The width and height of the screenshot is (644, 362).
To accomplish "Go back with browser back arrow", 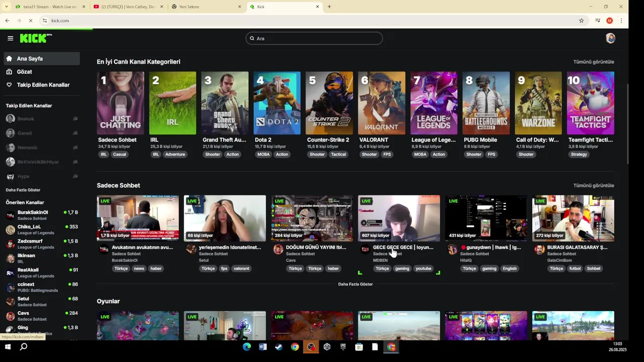I will coord(7,21).
